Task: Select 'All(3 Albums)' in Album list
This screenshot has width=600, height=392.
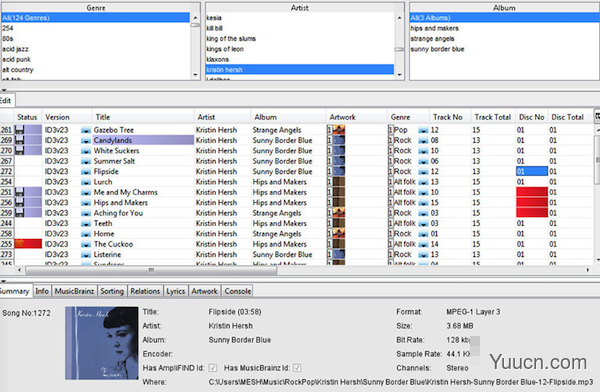Action: [x=504, y=18]
